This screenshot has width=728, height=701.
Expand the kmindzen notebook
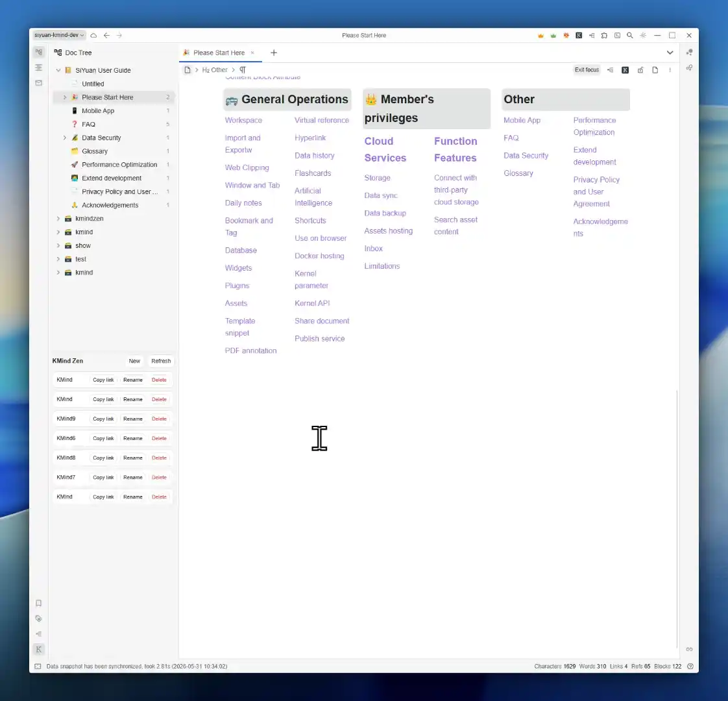pos(58,218)
